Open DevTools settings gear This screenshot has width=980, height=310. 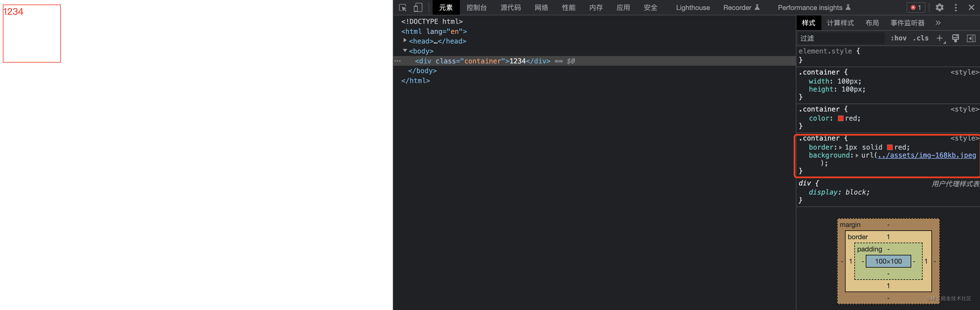(x=939, y=8)
